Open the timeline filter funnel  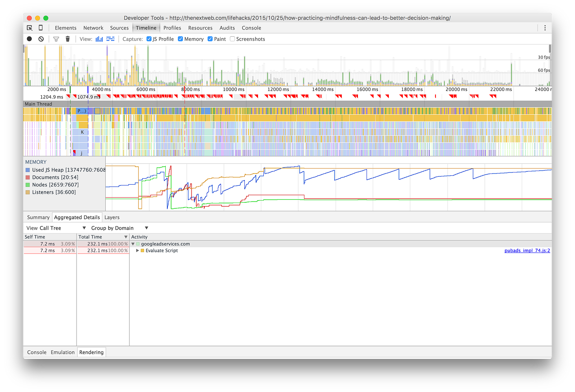56,39
